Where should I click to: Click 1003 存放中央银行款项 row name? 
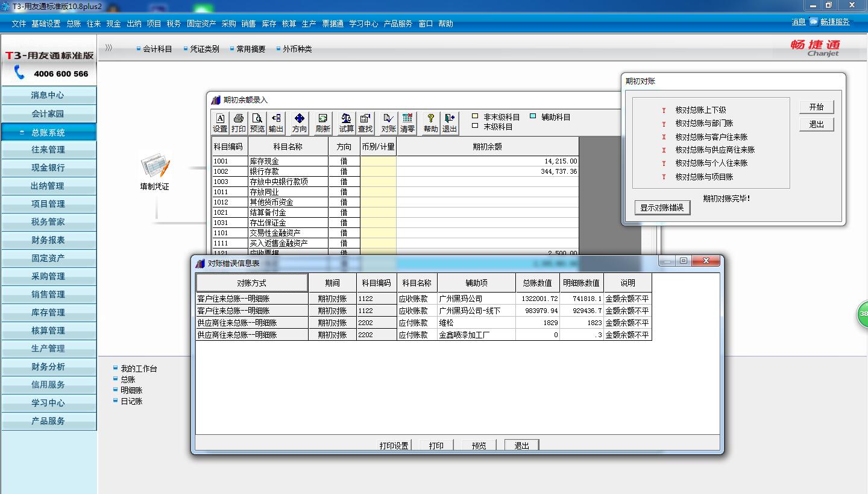(288, 182)
